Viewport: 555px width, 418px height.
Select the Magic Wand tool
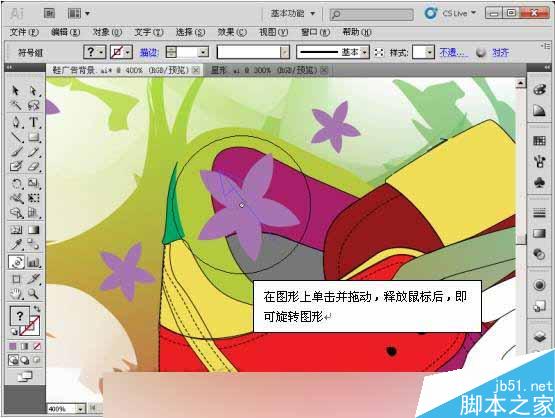[16, 105]
